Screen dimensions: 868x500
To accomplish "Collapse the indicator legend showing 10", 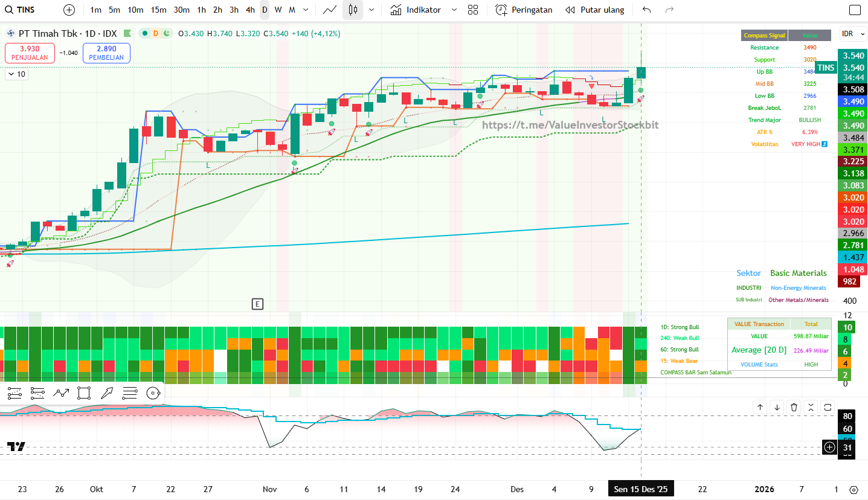I will [16, 74].
